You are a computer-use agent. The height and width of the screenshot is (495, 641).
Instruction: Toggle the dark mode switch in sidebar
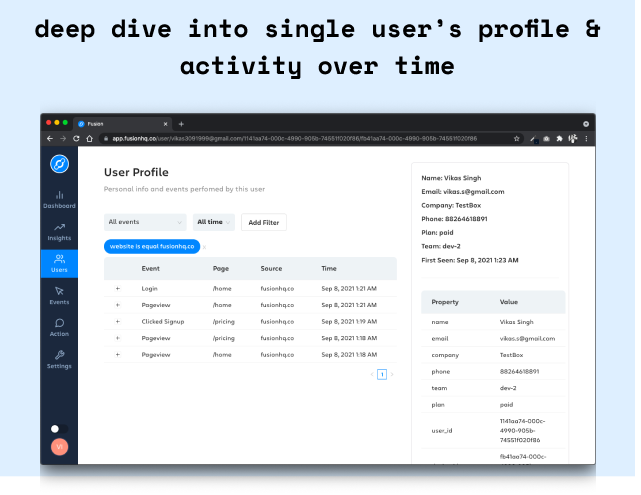[x=59, y=429]
